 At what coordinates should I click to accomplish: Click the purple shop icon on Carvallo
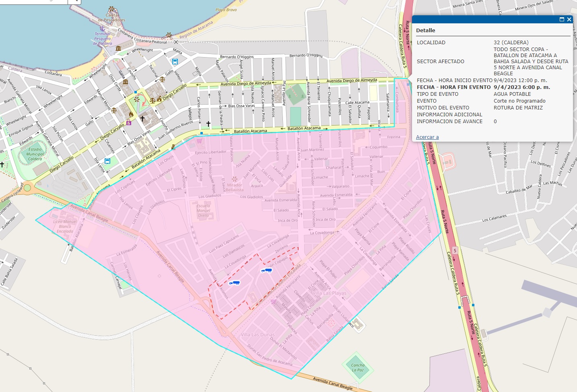coord(129,122)
